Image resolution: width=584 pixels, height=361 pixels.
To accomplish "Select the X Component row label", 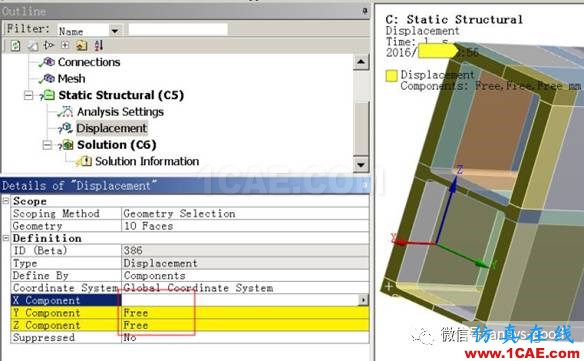I will pos(46,300).
